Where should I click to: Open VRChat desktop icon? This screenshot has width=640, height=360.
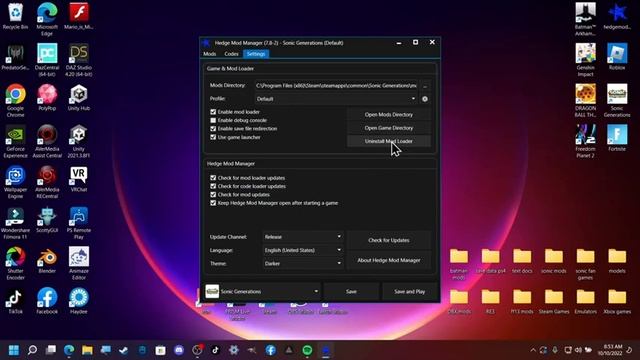[79, 180]
